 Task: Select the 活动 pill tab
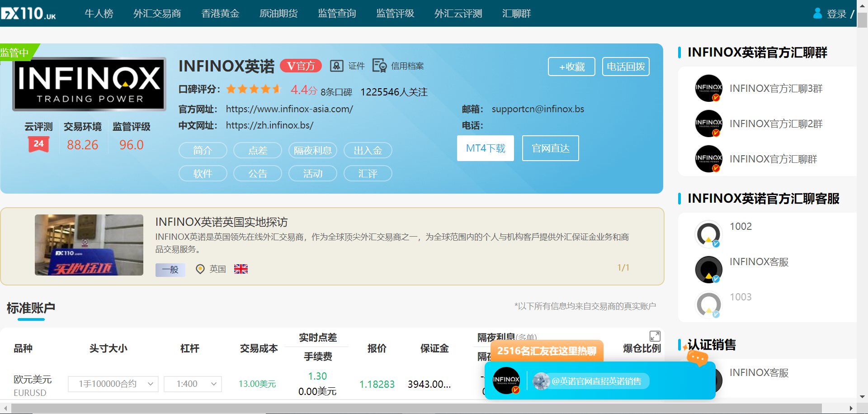313,173
